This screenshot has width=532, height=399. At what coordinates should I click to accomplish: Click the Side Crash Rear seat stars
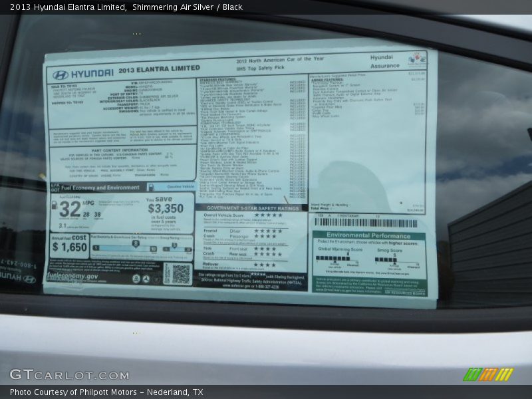tap(269, 255)
